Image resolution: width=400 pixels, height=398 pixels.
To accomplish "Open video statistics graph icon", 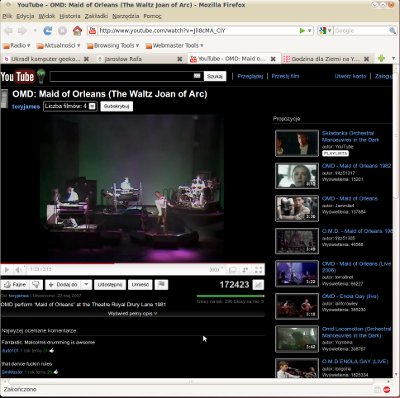I will tap(258, 284).
